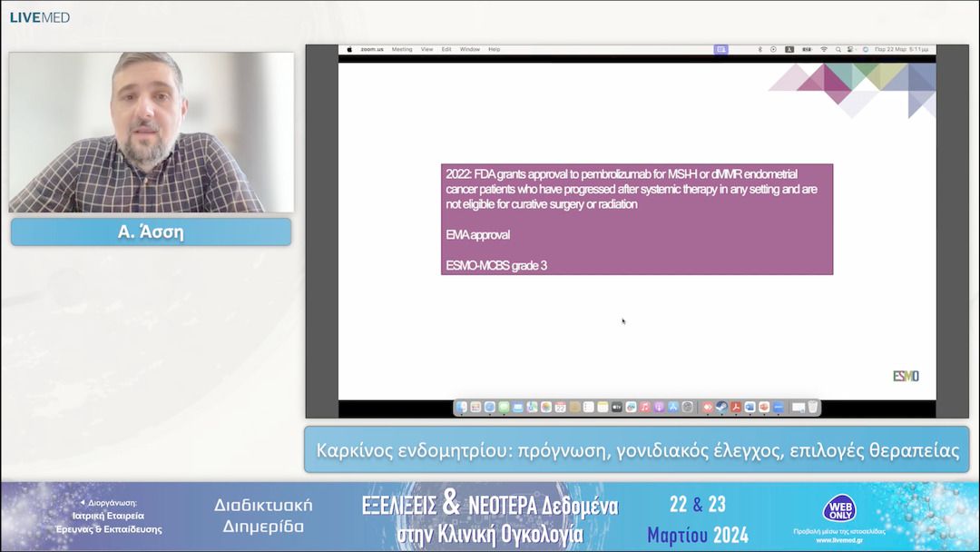Image resolution: width=980 pixels, height=552 pixels.
Task: Open Photos app in the Dock
Action: [x=546, y=407]
